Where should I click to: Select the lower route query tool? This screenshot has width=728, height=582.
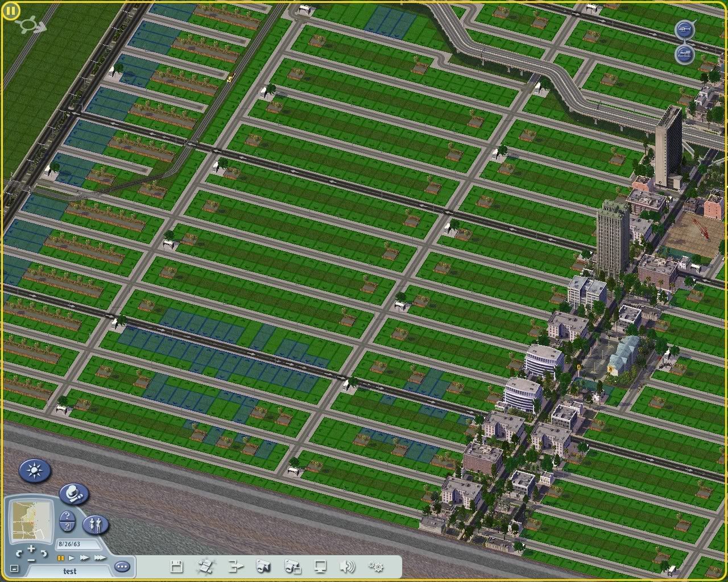pyautogui.click(x=67, y=527)
